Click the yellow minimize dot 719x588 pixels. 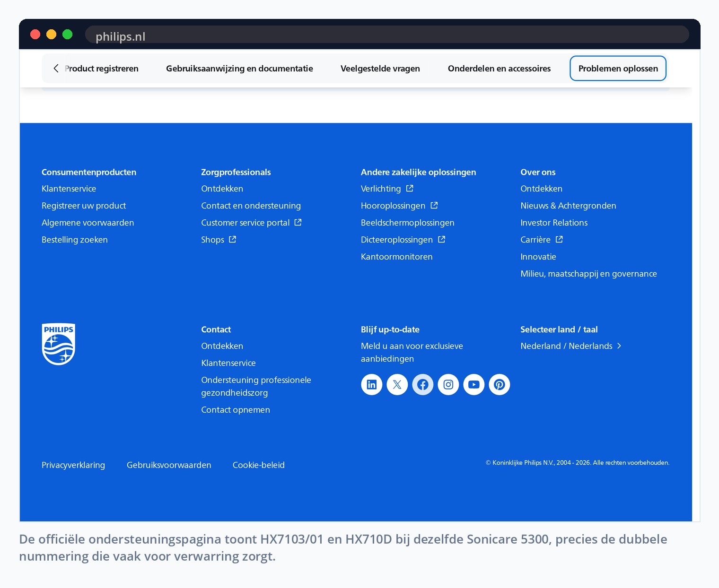click(51, 34)
